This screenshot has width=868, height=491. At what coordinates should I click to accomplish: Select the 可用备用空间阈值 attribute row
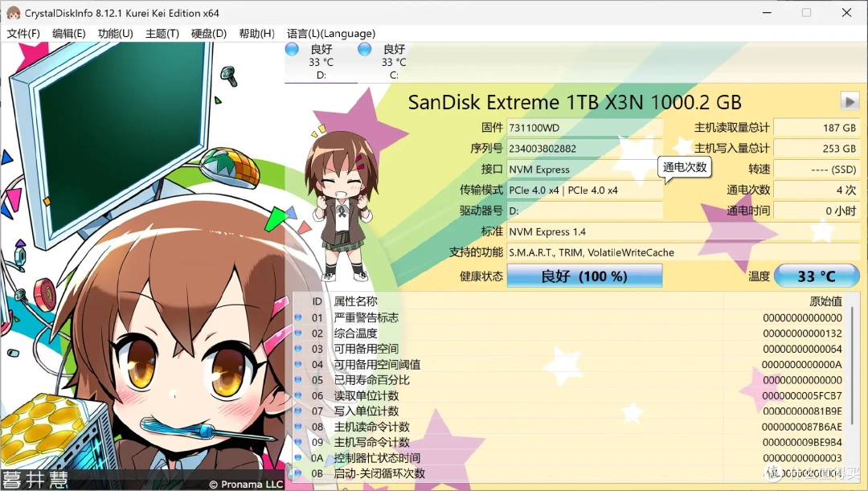(569, 364)
